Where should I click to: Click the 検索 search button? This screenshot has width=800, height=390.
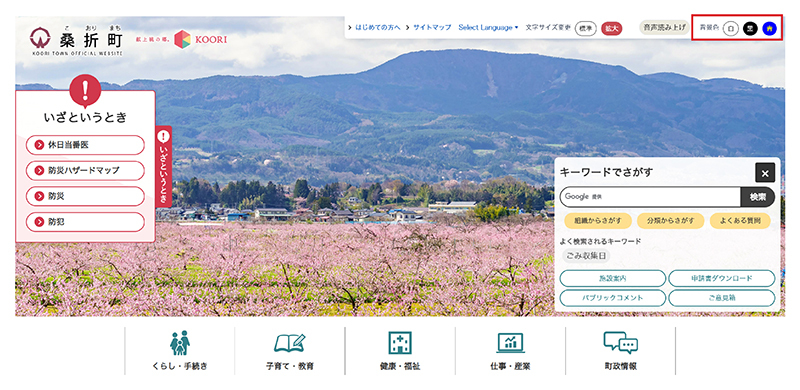[x=758, y=197]
